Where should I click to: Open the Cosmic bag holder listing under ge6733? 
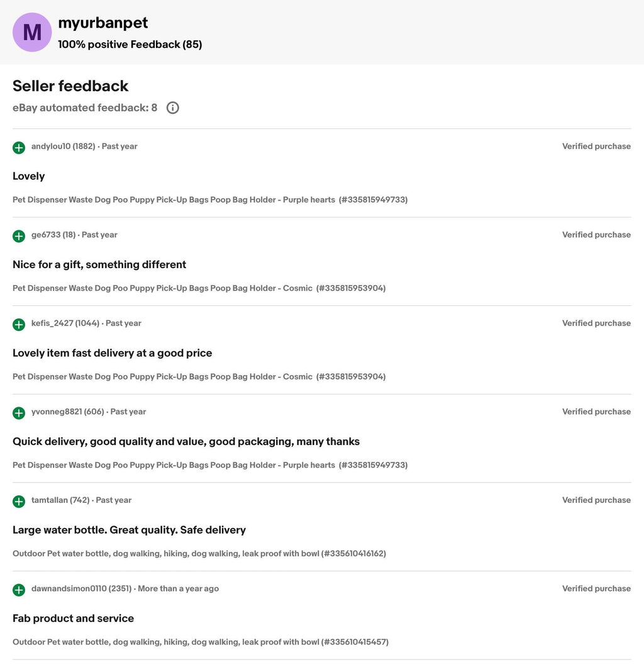pyautogui.click(x=199, y=288)
